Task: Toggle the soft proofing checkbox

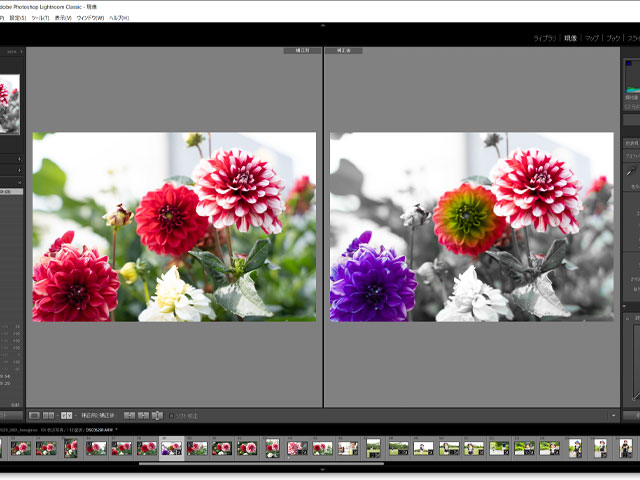Action: click(171, 415)
